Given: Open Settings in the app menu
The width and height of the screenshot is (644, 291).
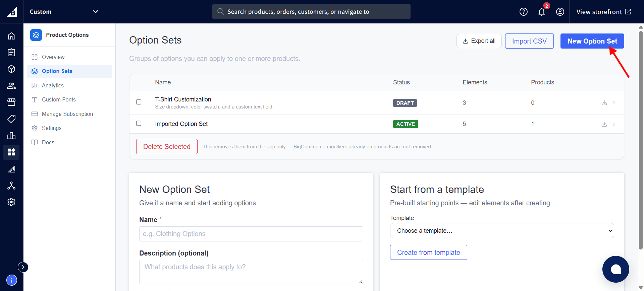Looking at the screenshot, I should point(69,128).
